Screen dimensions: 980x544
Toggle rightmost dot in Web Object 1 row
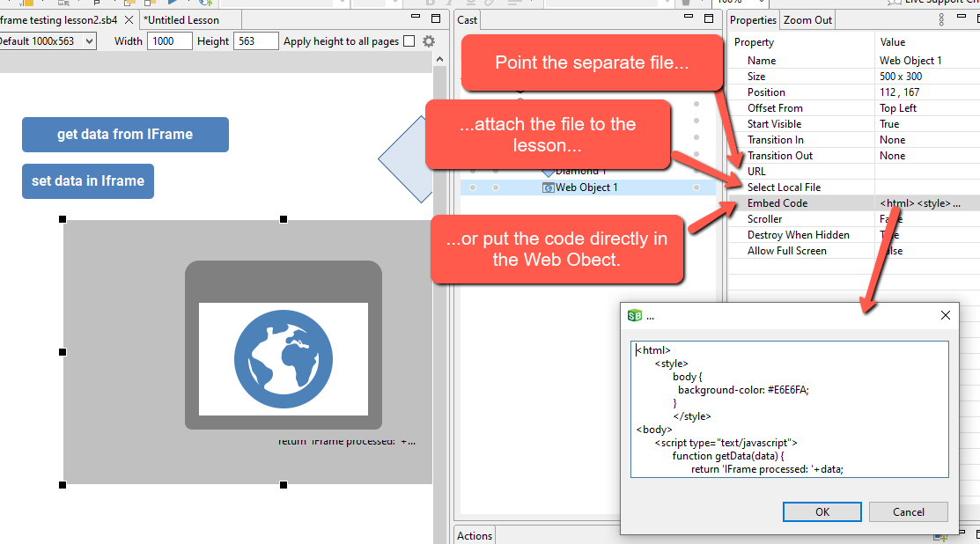(696, 187)
